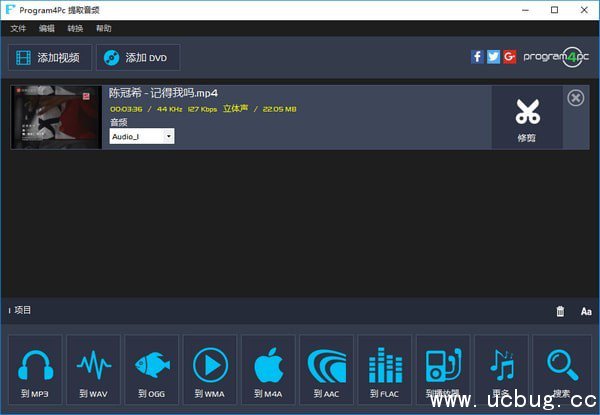Screen dimensions: 600x415
Task: Select the AAC output format icon
Action: (326, 370)
